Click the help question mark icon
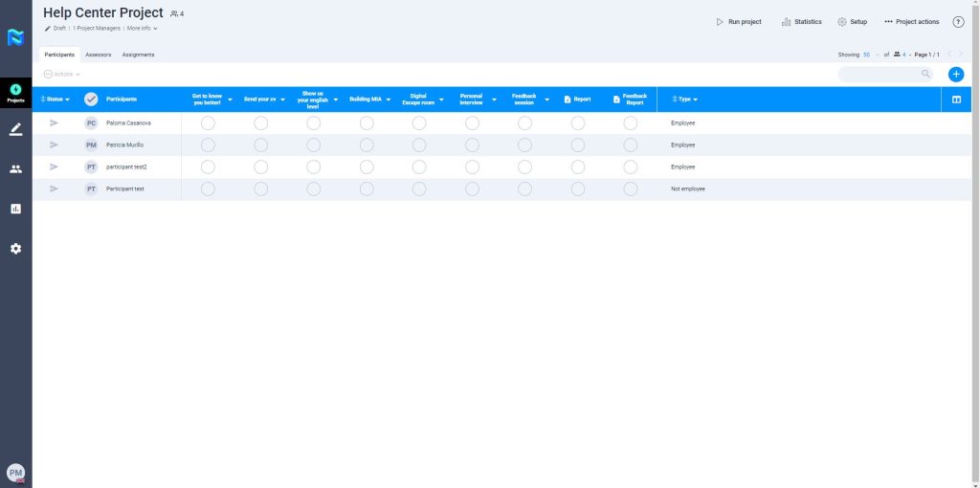 (958, 22)
